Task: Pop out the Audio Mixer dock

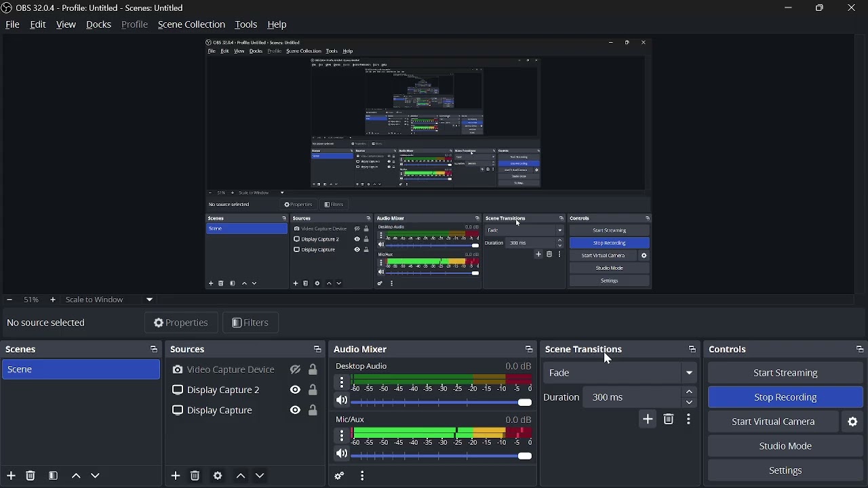Action: [x=529, y=350]
